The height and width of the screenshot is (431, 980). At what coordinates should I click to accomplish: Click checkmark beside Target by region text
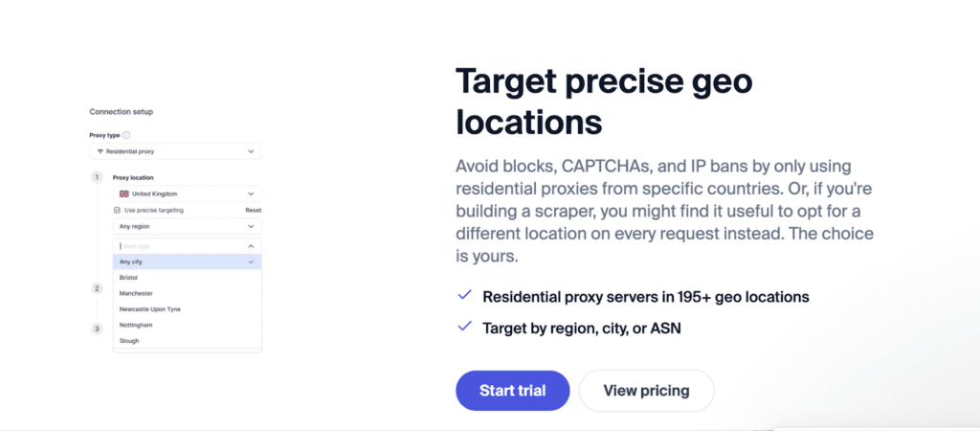click(464, 327)
